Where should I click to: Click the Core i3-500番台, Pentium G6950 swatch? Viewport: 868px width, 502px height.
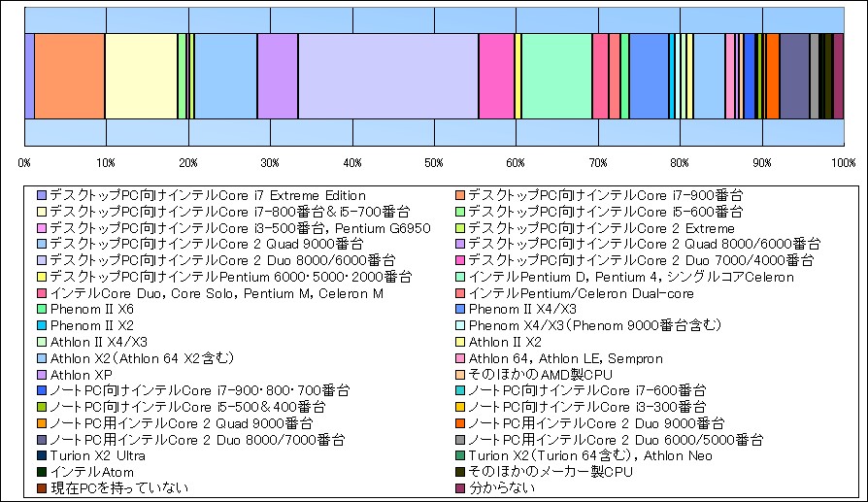(42, 228)
